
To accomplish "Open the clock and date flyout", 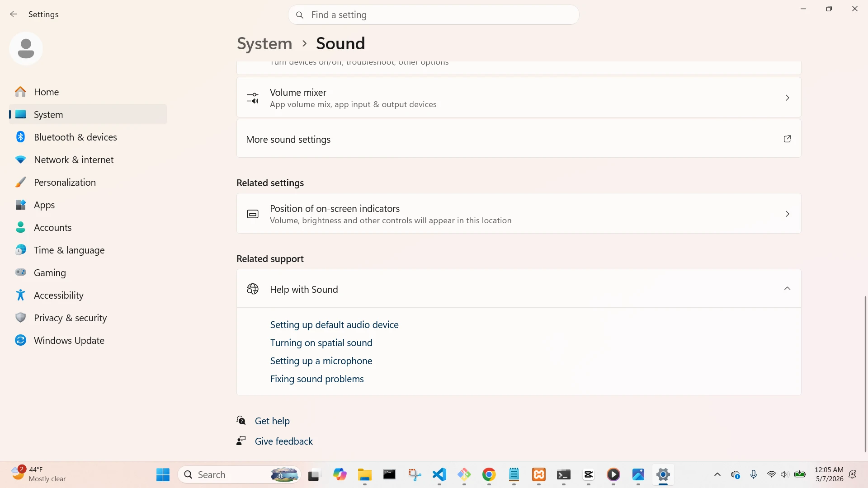I will click(829, 474).
